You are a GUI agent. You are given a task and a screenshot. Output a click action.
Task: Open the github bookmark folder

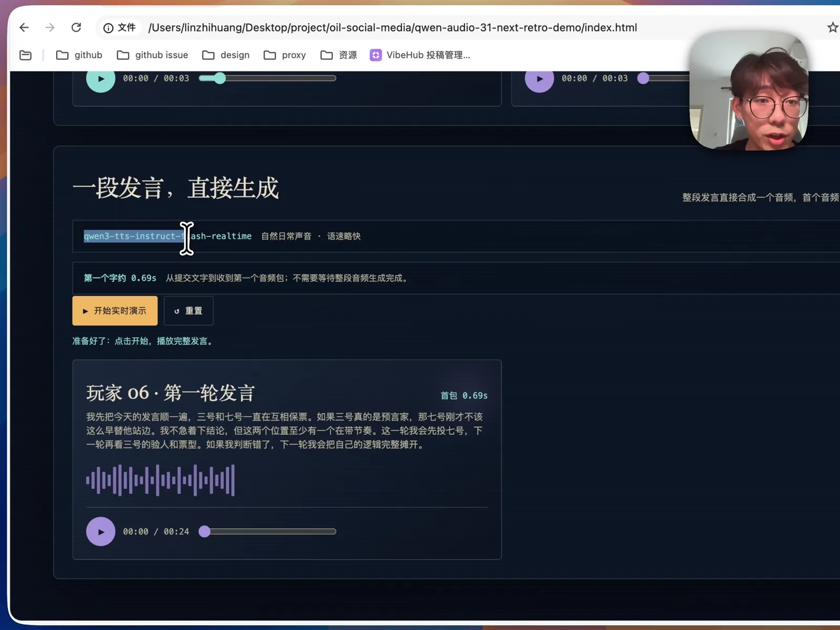point(79,55)
